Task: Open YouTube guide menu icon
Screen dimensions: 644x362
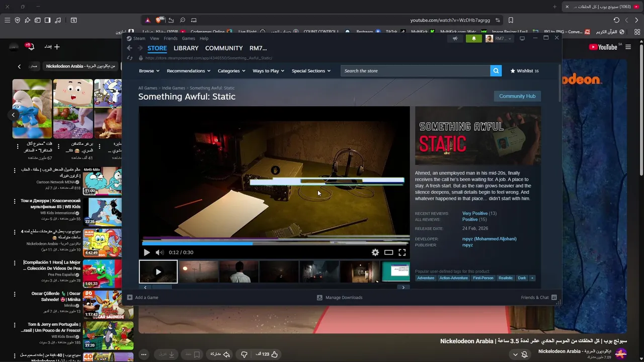Action: click(x=628, y=47)
